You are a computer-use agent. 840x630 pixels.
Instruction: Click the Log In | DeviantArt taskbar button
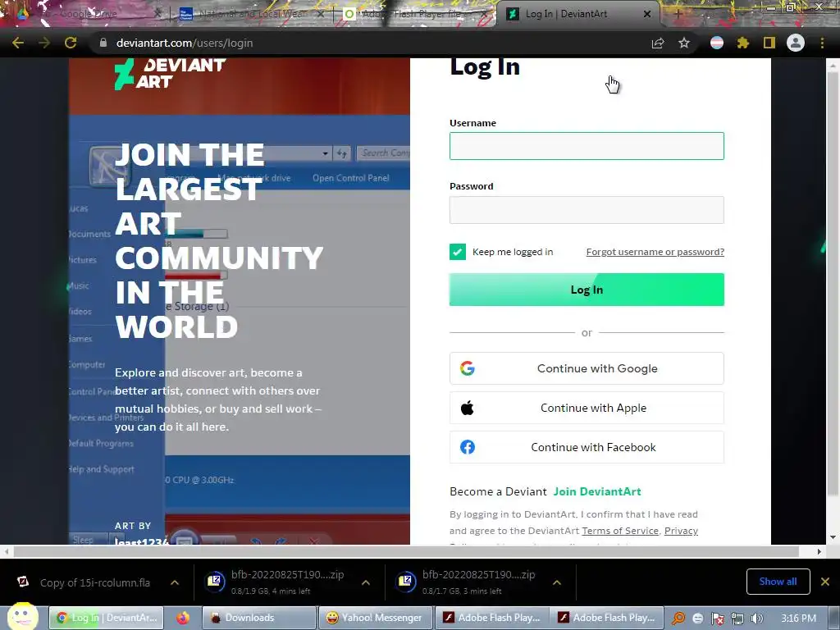coord(107,618)
